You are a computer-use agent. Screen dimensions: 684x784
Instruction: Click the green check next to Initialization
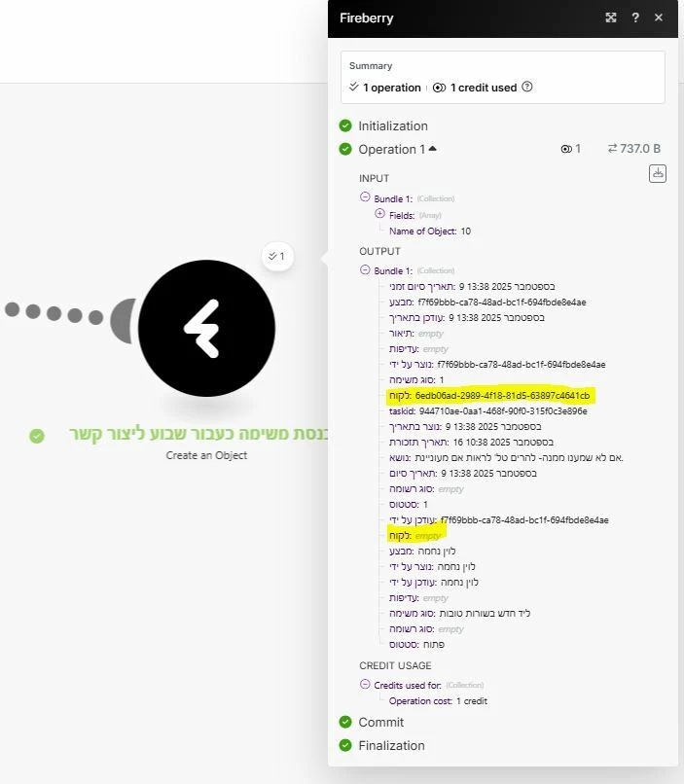[x=345, y=125]
